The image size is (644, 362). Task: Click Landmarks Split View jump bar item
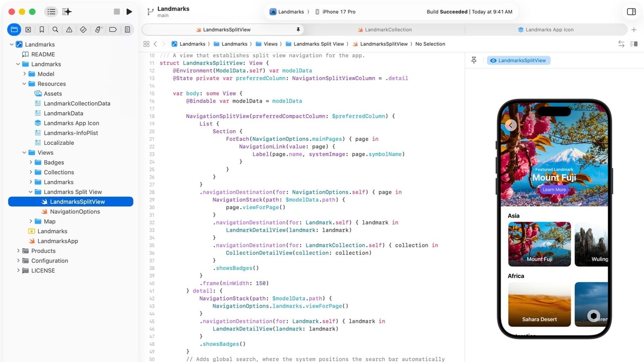click(314, 44)
